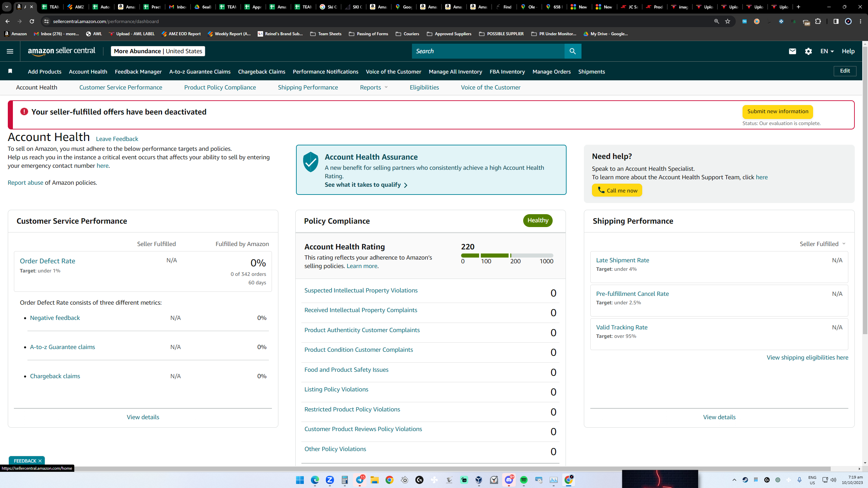This screenshot has height=488, width=868.
Task: Open Manage Orders in the top navigation
Action: coord(552,72)
